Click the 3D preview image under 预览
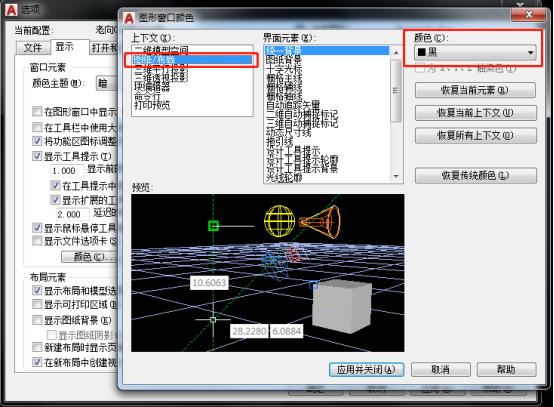This screenshot has width=554, height=407. [267, 273]
